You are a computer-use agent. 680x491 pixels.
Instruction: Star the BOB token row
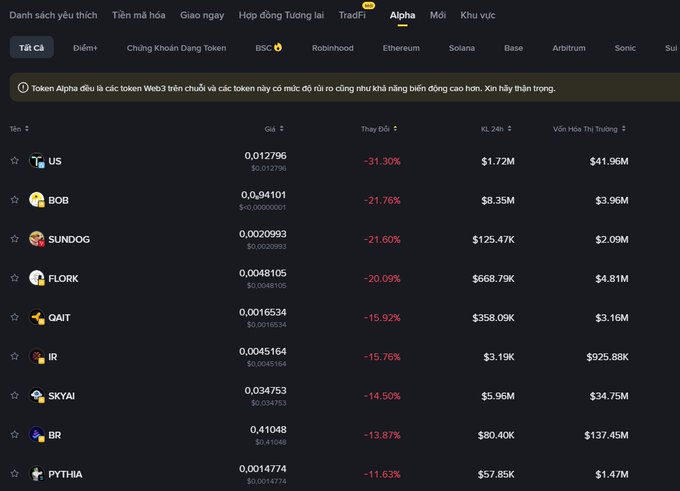tap(15, 200)
